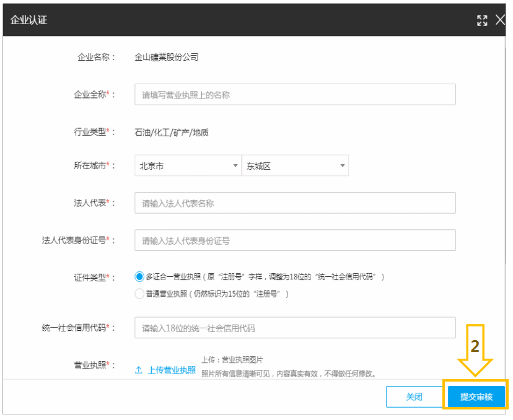Expand the dialog to fullscreen
The image size is (513, 420).
(481, 20)
